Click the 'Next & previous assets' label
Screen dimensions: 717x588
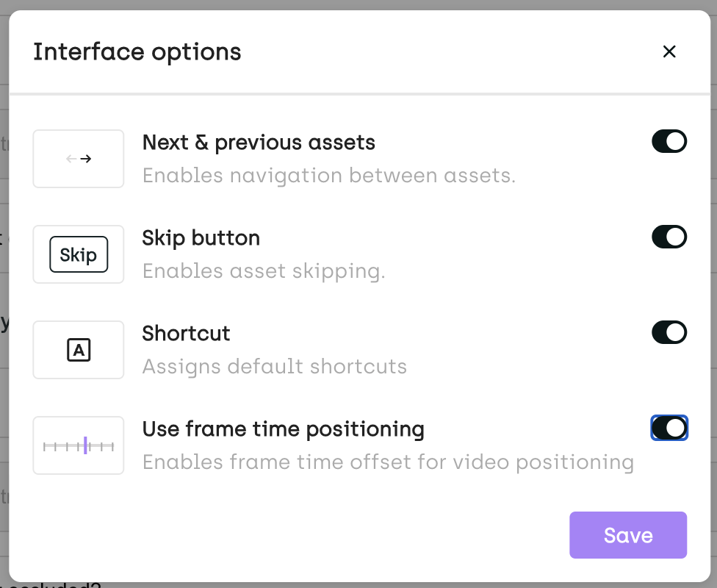coord(259,143)
